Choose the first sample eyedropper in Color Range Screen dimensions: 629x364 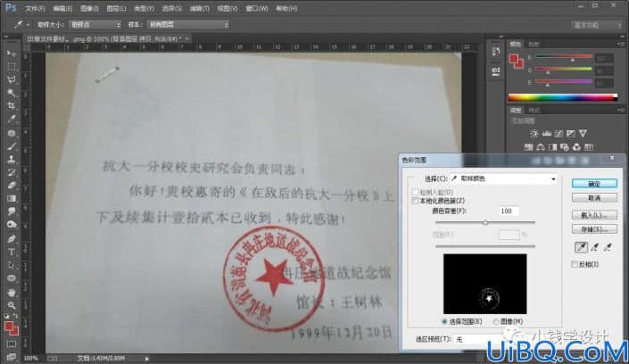click(581, 247)
